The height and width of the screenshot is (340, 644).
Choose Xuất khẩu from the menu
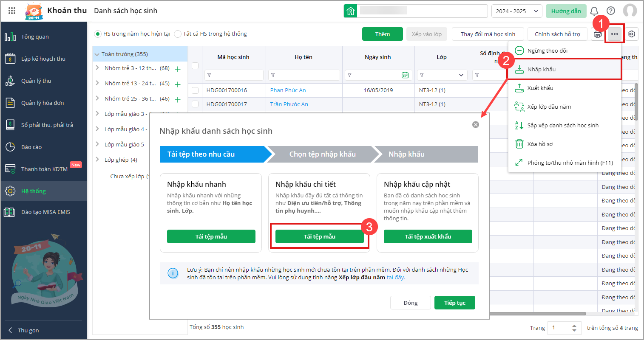coord(565,88)
